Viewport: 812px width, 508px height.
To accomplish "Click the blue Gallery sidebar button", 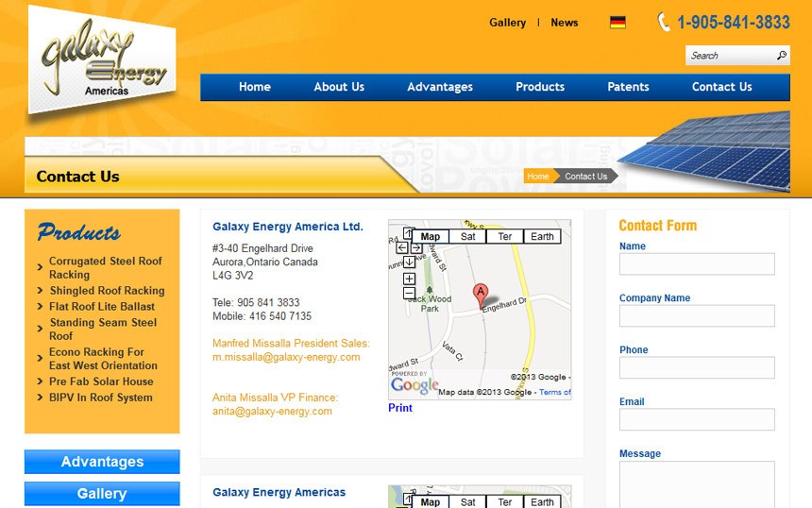I will pos(102,494).
